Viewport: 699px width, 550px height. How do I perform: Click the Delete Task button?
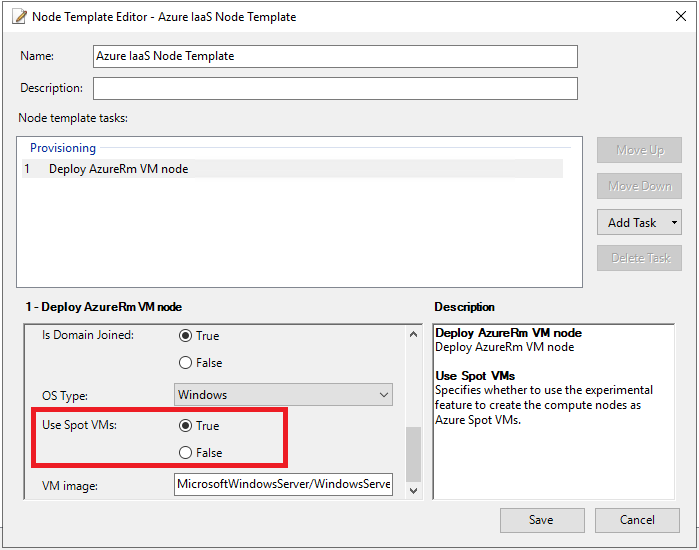point(639,258)
